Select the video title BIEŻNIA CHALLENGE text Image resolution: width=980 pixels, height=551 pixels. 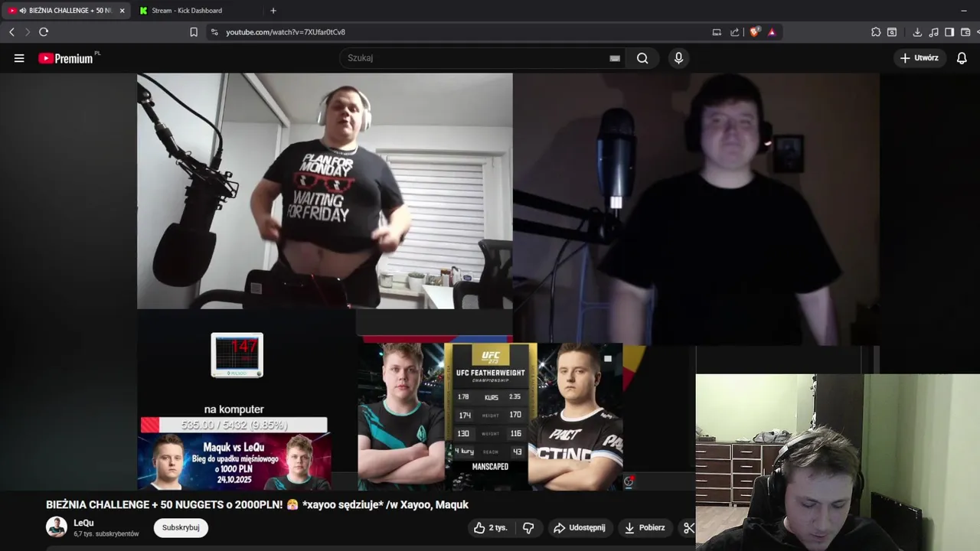coord(257,505)
